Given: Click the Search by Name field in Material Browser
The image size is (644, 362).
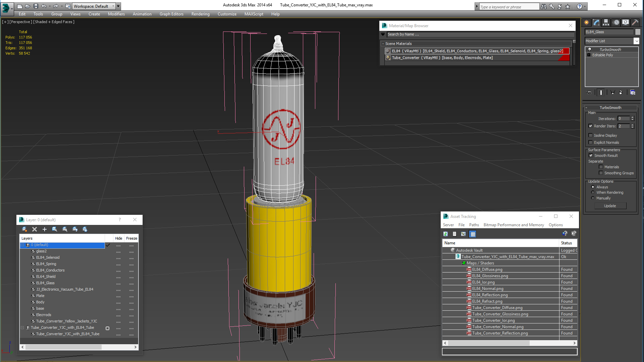Looking at the screenshot, I should [480, 35].
